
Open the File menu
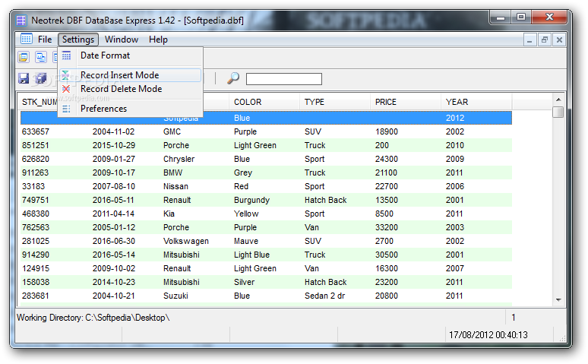tap(45, 40)
